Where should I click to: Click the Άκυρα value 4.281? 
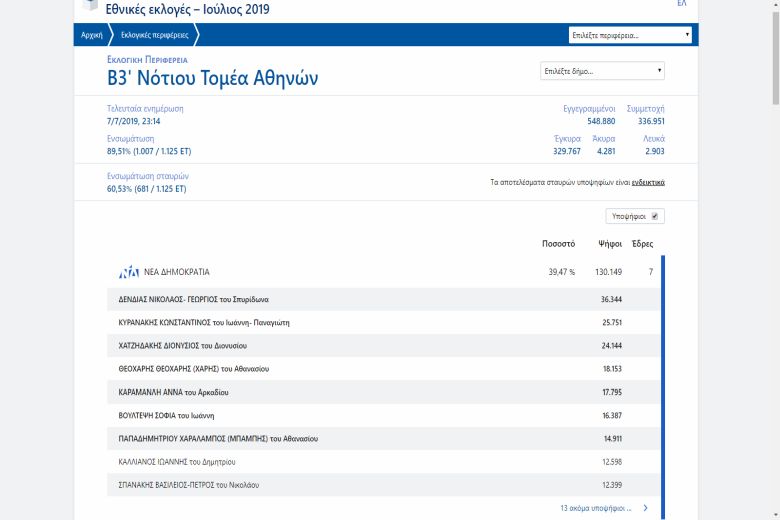click(606, 151)
